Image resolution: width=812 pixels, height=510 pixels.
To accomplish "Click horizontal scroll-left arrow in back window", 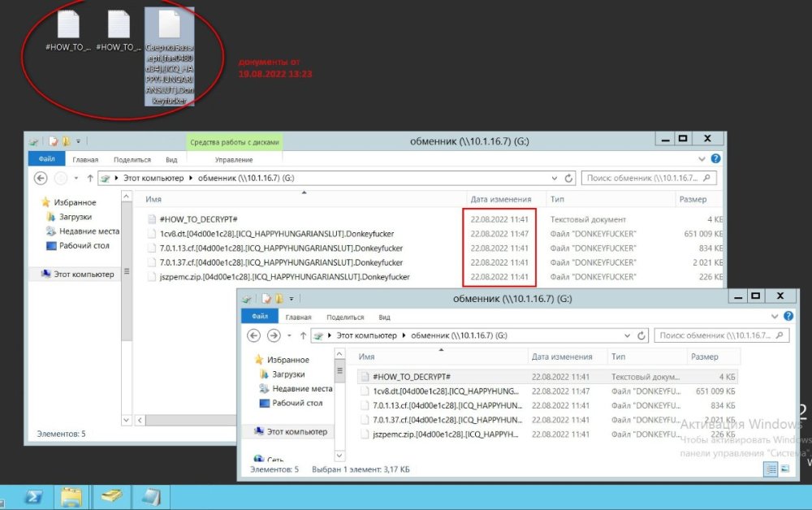I will pos(140,420).
